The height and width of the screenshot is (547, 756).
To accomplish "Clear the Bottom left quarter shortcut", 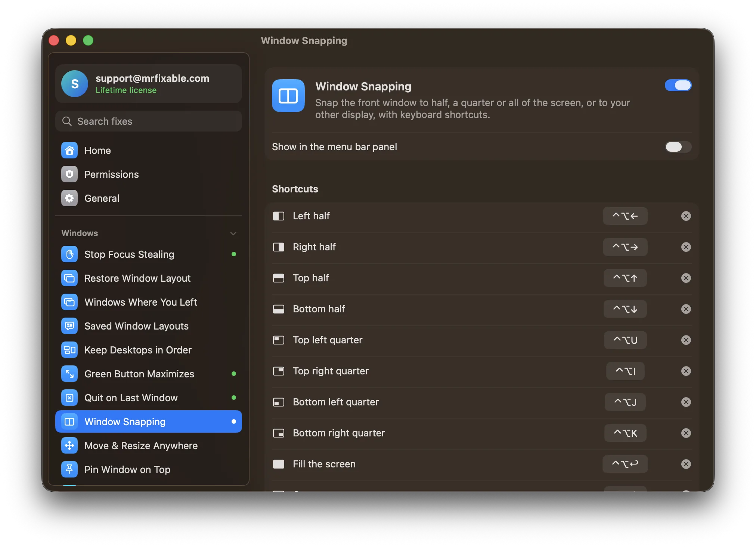I will click(686, 402).
